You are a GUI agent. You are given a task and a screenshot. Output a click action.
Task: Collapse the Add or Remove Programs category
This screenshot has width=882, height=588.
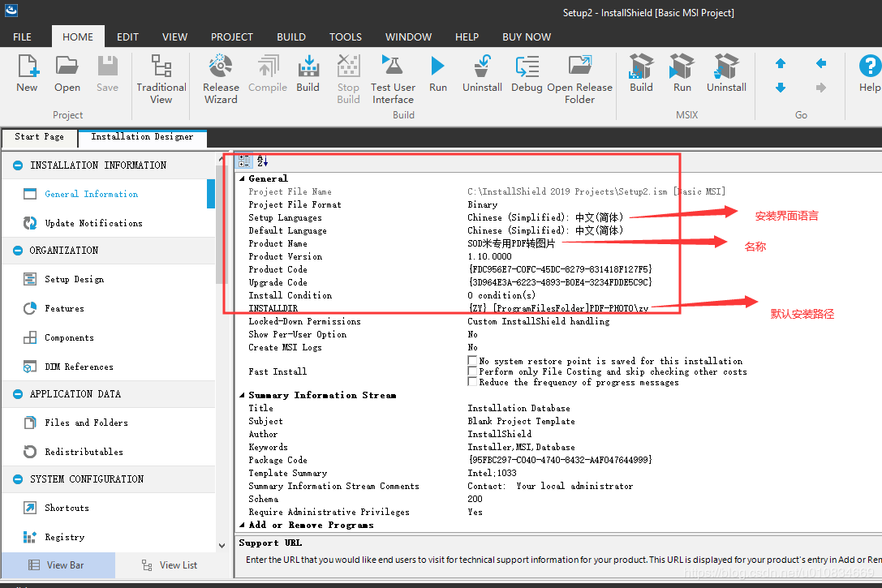pyautogui.click(x=242, y=525)
